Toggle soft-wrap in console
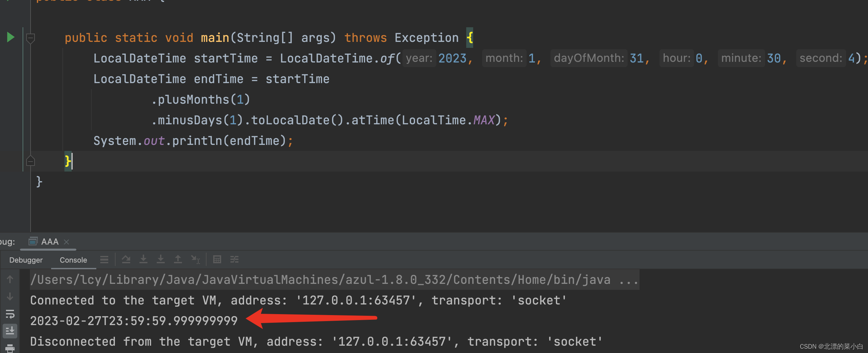The height and width of the screenshot is (353, 868). click(10, 314)
